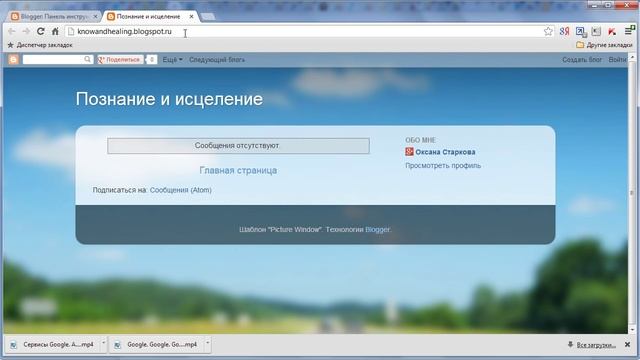Open options arrow for Google. Google. Go...mp4 download
Screen dimensions: 640x360
207,344
